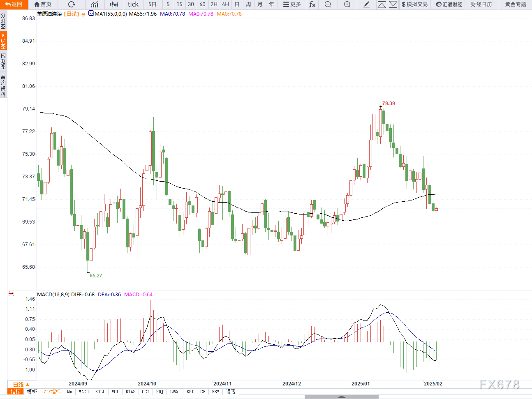Select the line chart type icon

pyautogui.click(x=95, y=5)
